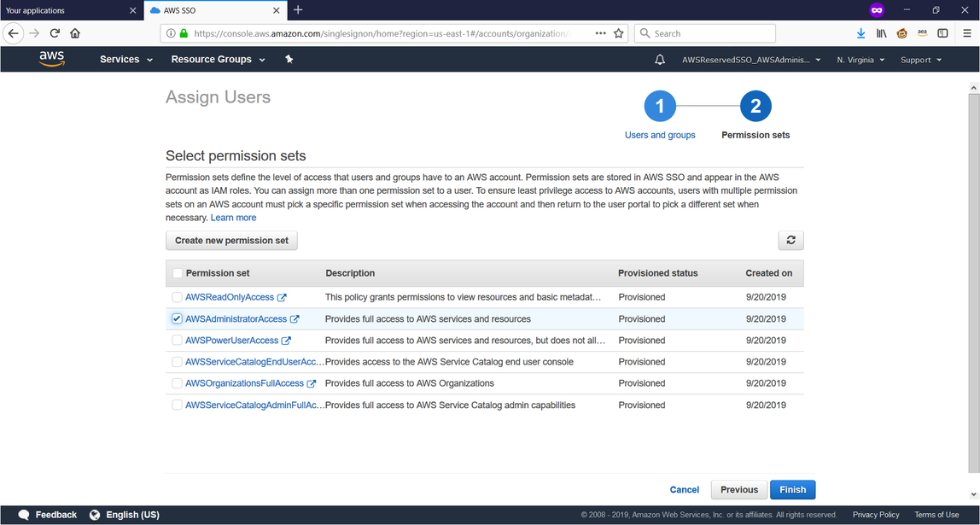This screenshot has width=980, height=525.
Task: Click the Amazon extension icon
Action: [923, 34]
